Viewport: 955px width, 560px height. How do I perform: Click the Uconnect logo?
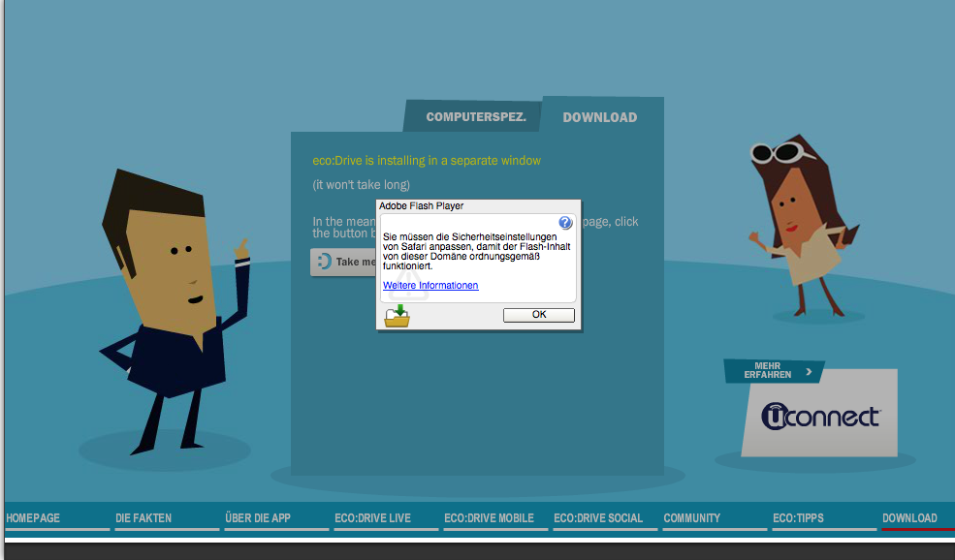point(820,416)
